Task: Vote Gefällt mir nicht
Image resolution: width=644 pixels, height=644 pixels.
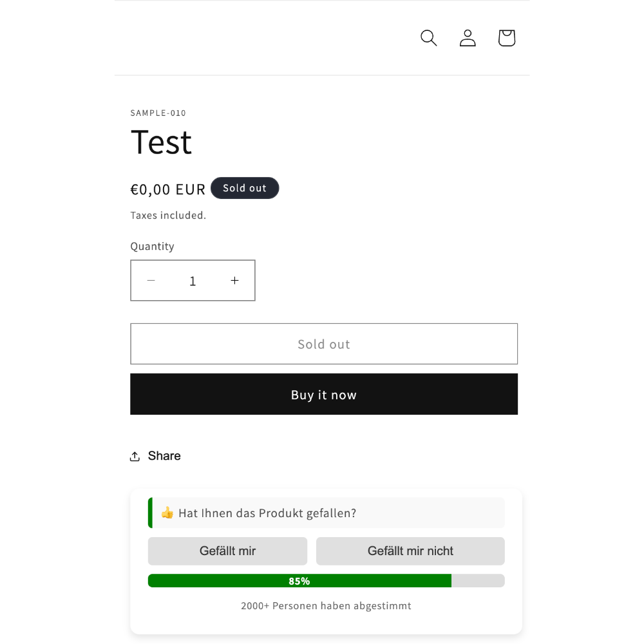Action: (x=410, y=551)
